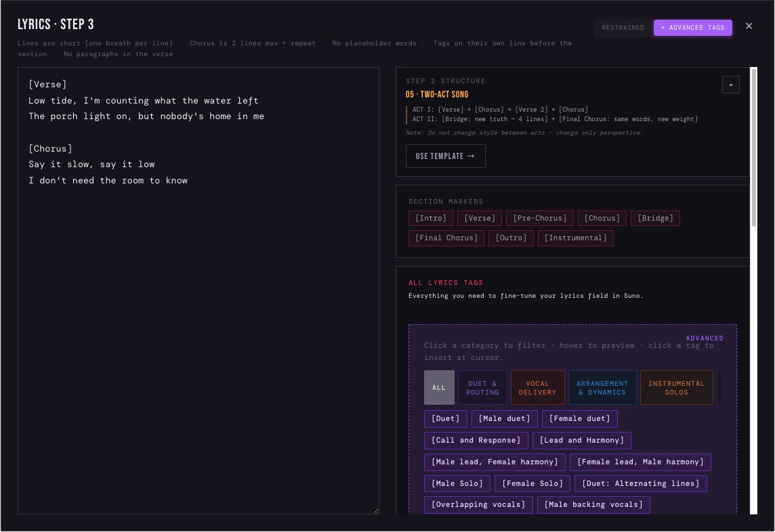Image resolution: width=775 pixels, height=532 pixels.
Task: Click the 'I don't need the room' line
Action: point(108,181)
